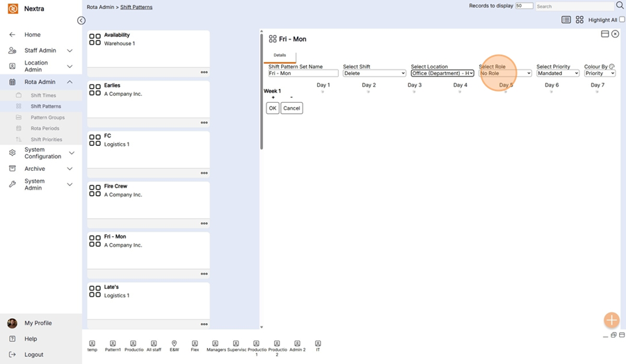Open the Select Location dropdown

pyautogui.click(x=442, y=74)
